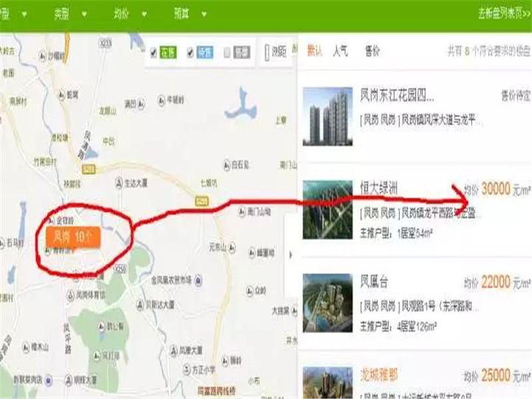Click the 凤岗镇凤深大道 address line
This screenshot has height=399, width=532.
tap(420, 120)
